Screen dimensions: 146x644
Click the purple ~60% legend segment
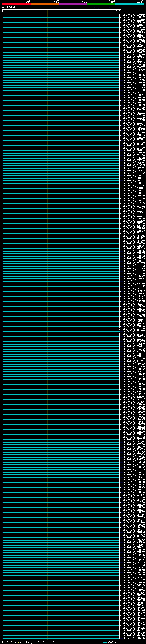pyautogui.click(x=73, y=4)
